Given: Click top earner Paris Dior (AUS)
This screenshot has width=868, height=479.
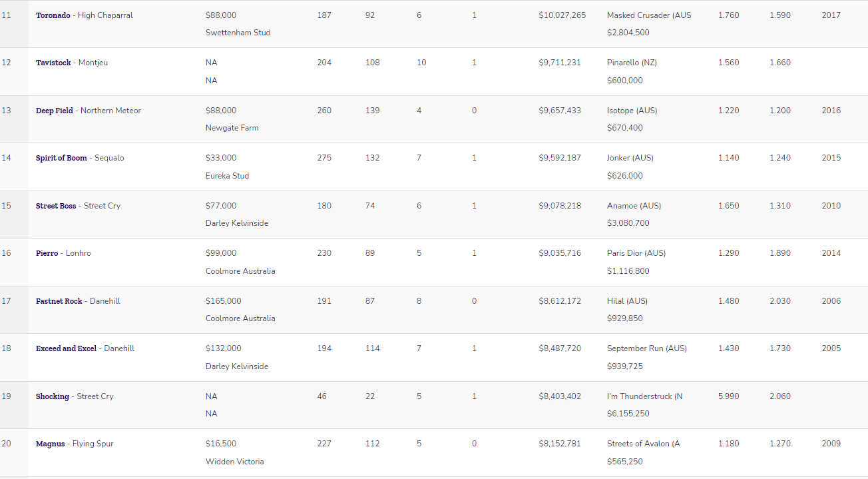Looking at the screenshot, I should pyautogui.click(x=636, y=253).
